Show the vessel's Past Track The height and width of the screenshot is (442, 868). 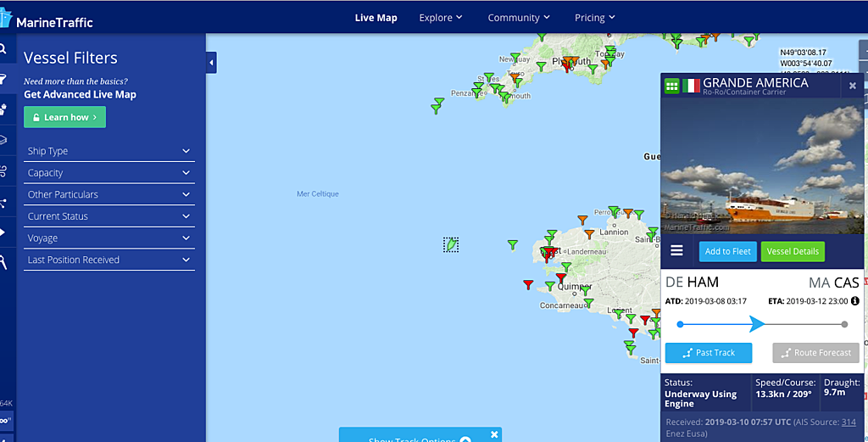click(709, 353)
